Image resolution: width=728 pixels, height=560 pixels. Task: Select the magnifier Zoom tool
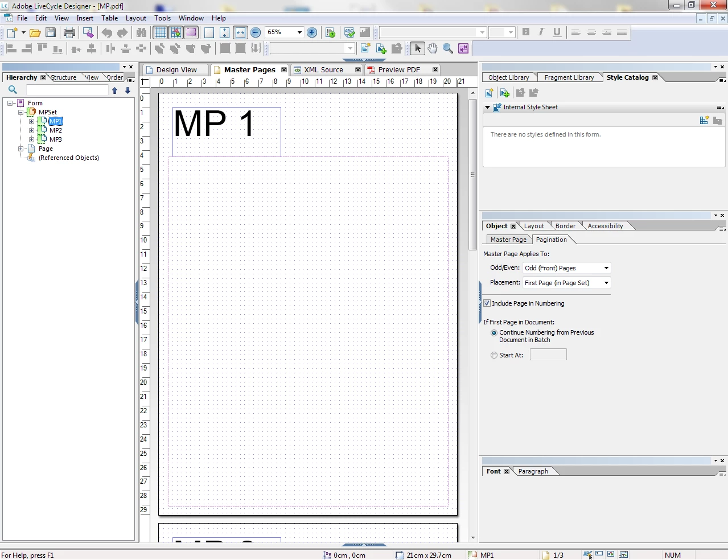click(448, 48)
